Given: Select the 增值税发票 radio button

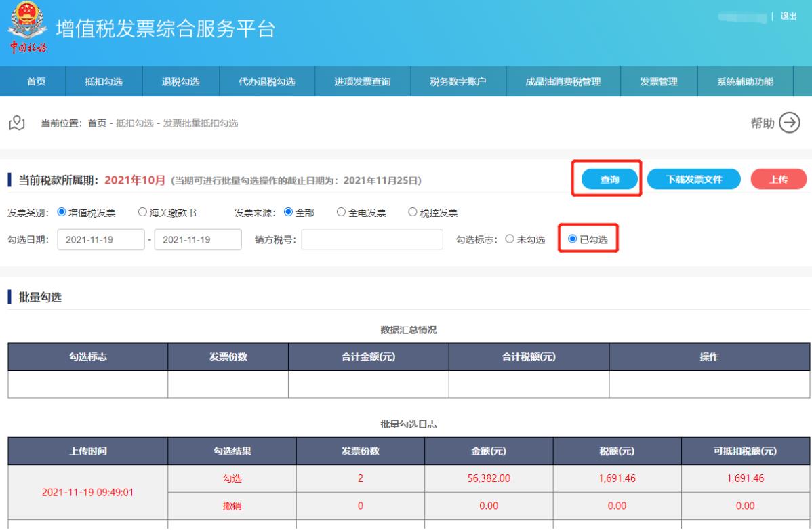Looking at the screenshot, I should point(62,212).
